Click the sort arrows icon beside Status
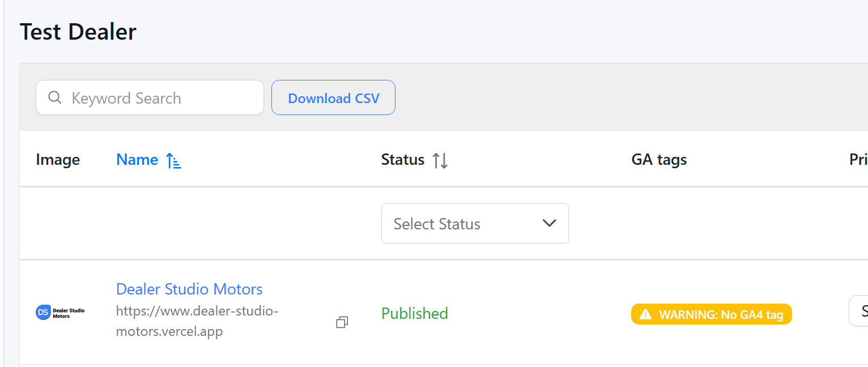This screenshot has height=367, width=868. (x=440, y=161)
